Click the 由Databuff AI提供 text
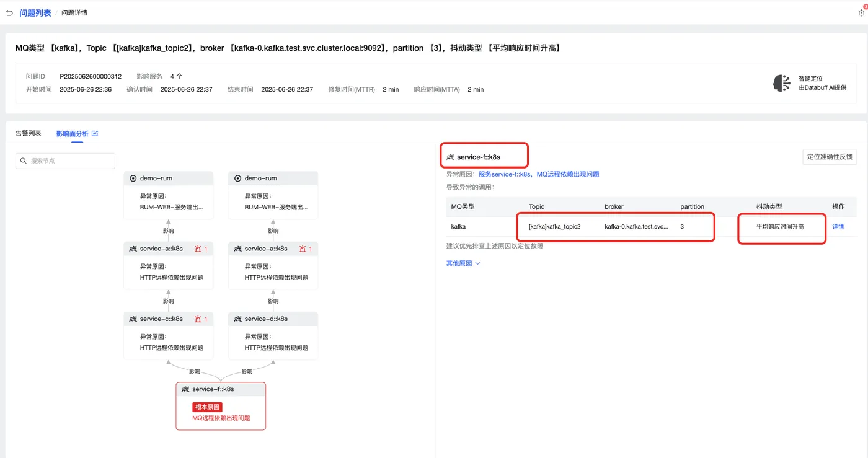This screenshot has width=868, height=458. pos(822,88)
